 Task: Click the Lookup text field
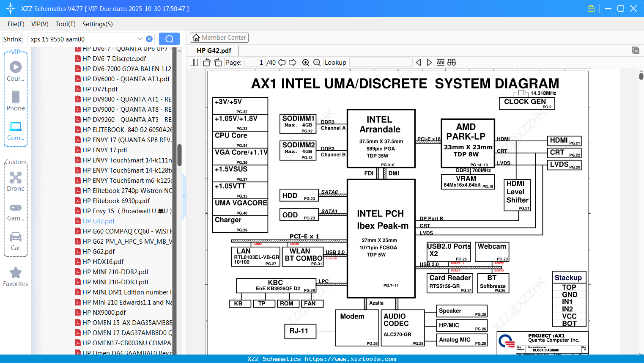(381, 63)
